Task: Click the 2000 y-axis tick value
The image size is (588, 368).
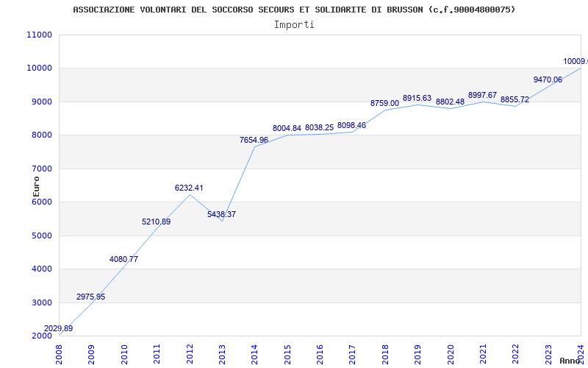Action: [x=42, y=336]
